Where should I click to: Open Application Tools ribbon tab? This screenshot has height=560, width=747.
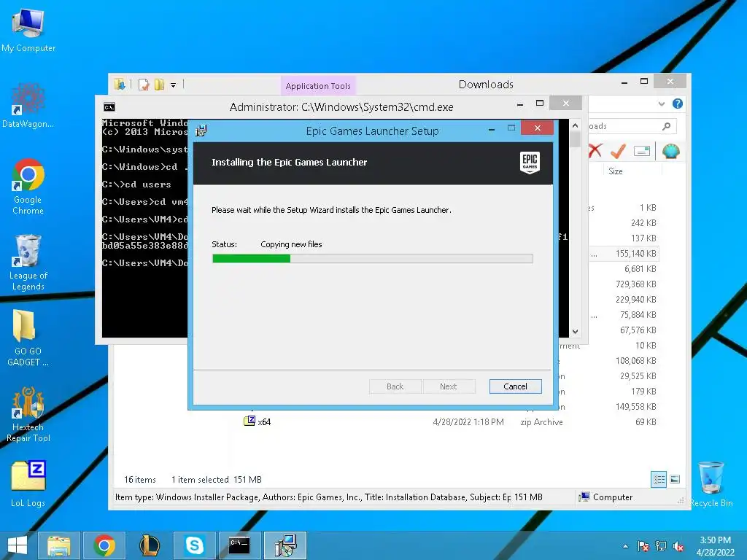pos(318,86)
